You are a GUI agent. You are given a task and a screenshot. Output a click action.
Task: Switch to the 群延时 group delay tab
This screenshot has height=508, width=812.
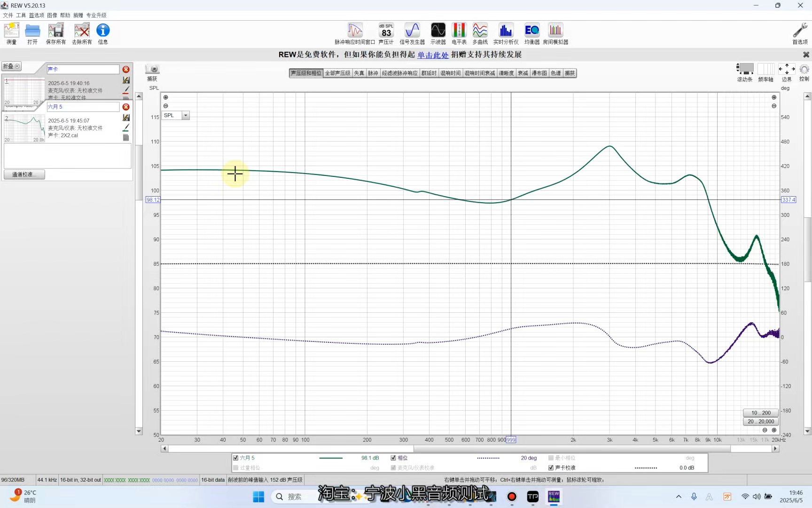pyautogui.click(x=429, y=73)
